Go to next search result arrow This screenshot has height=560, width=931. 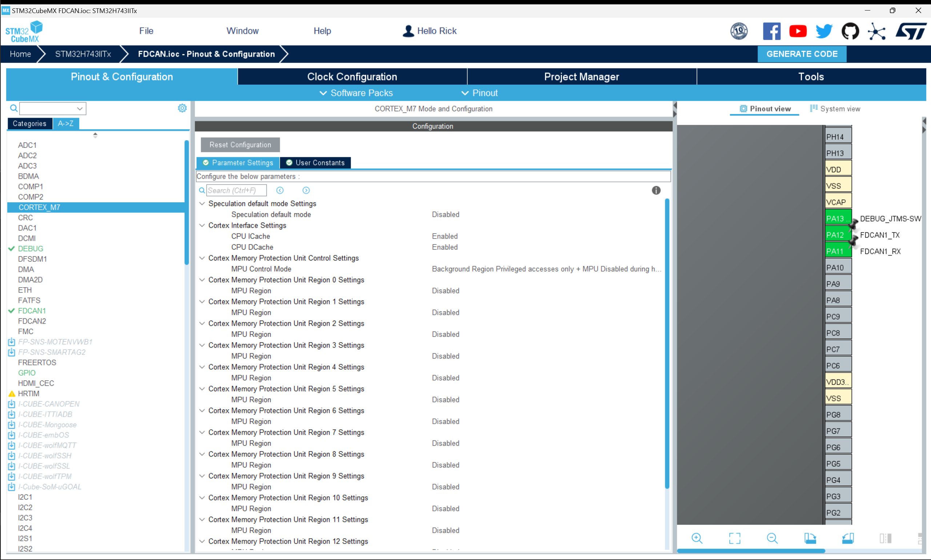click(x=306, y=190)
